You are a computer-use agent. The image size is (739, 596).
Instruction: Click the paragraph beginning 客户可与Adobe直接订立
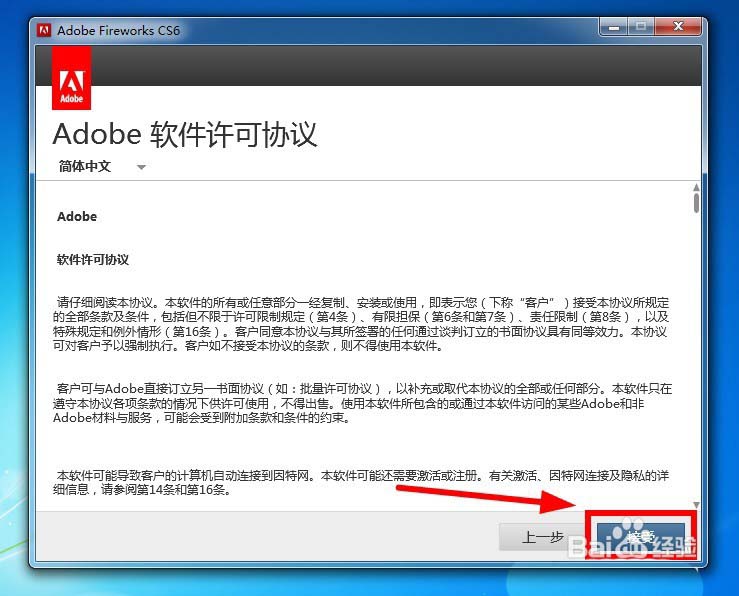click(362, 403)
